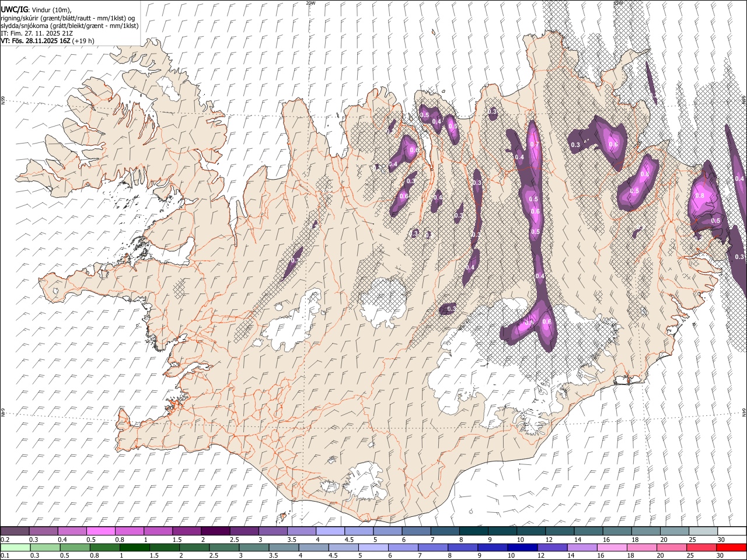This screenshot has height=560, width=747.
Task: Choose the snow legend swatch for 1.5
Action: (187, 531)
